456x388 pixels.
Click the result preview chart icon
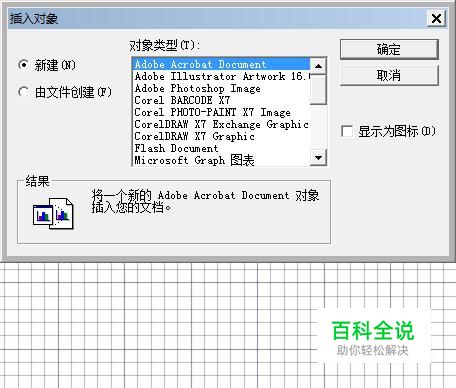coord(53,214)
